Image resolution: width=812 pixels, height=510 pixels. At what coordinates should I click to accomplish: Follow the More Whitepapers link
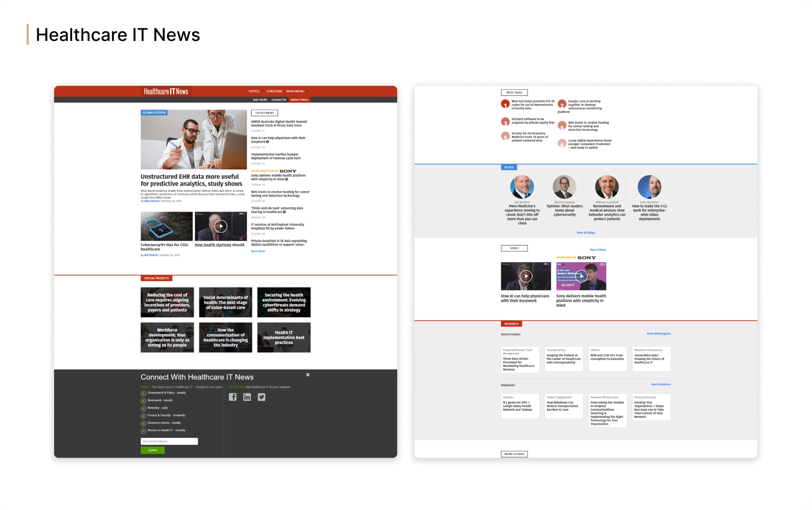coord(659,334)
